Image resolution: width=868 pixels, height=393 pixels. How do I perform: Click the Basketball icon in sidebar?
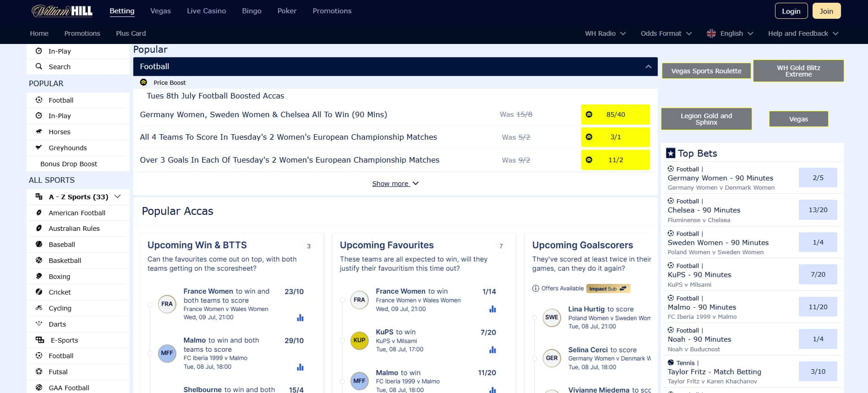(39, 260)
